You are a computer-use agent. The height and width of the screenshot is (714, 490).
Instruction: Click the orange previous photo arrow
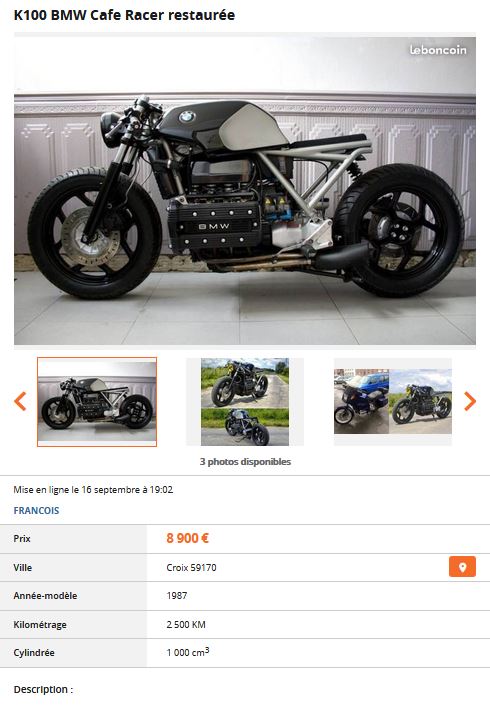click(x=20, y=401)
